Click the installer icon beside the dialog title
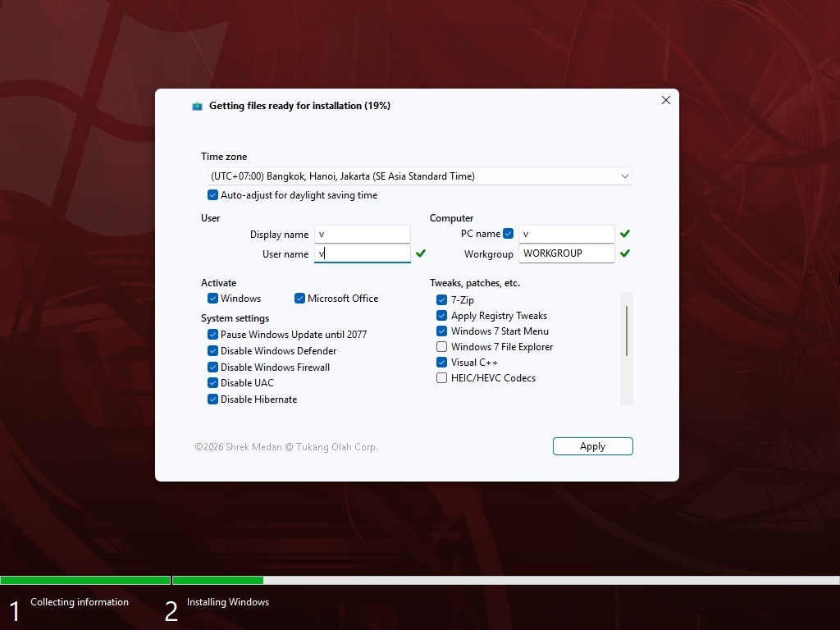Viewport: 840px width, 630px height. click(x=197, y=106)
